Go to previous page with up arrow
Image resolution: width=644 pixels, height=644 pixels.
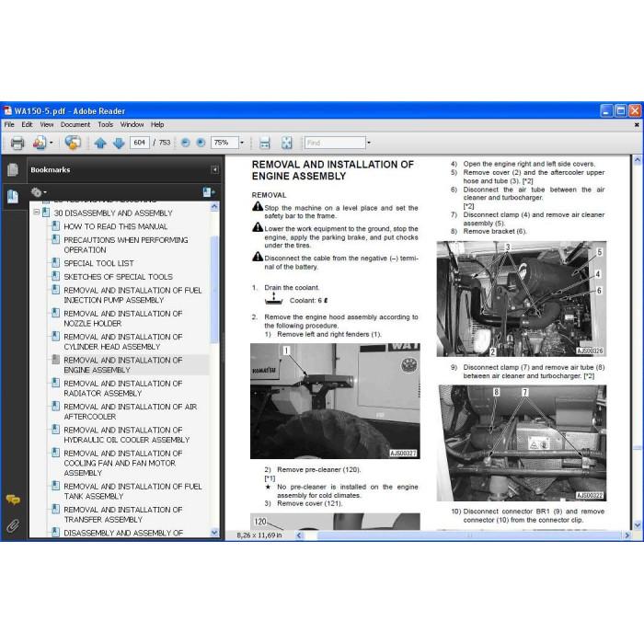pos(100,143)
